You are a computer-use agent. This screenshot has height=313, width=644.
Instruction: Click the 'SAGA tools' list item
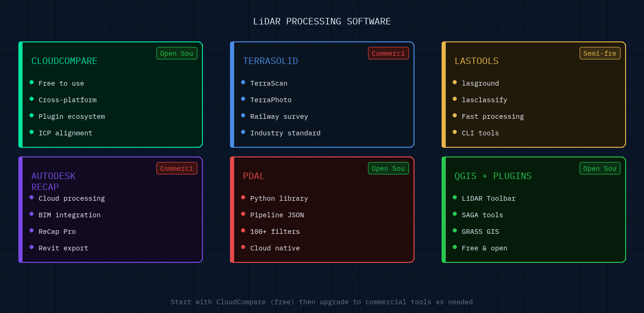[483, 215]
